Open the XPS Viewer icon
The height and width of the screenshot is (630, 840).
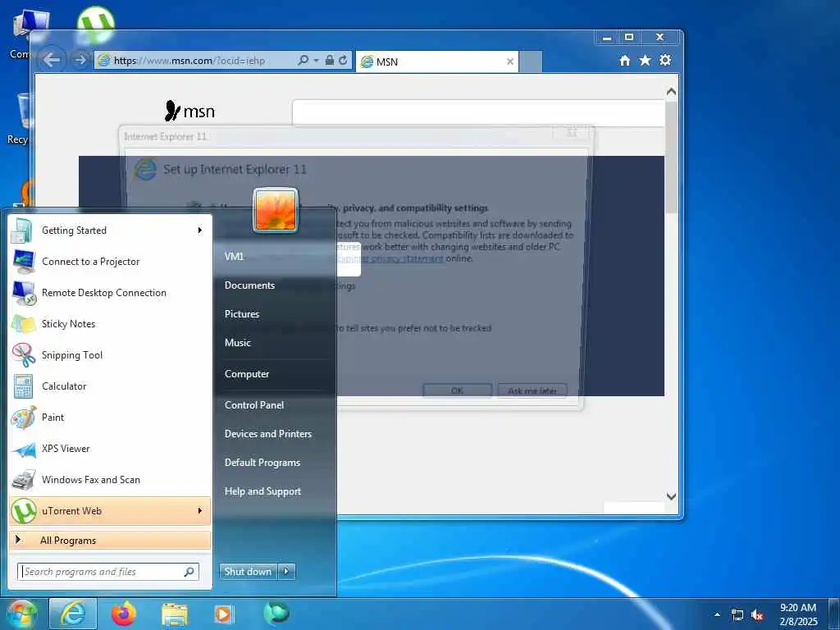tap(24, 449)
